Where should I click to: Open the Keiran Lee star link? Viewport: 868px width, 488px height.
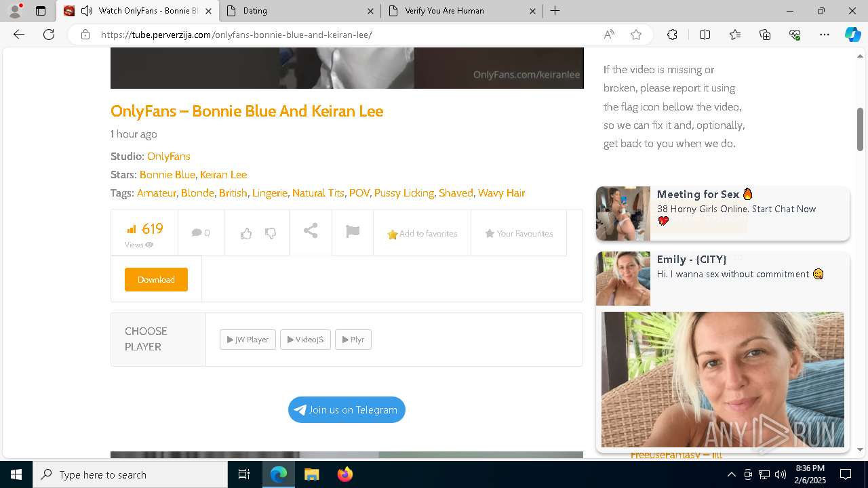coord(223,174)
